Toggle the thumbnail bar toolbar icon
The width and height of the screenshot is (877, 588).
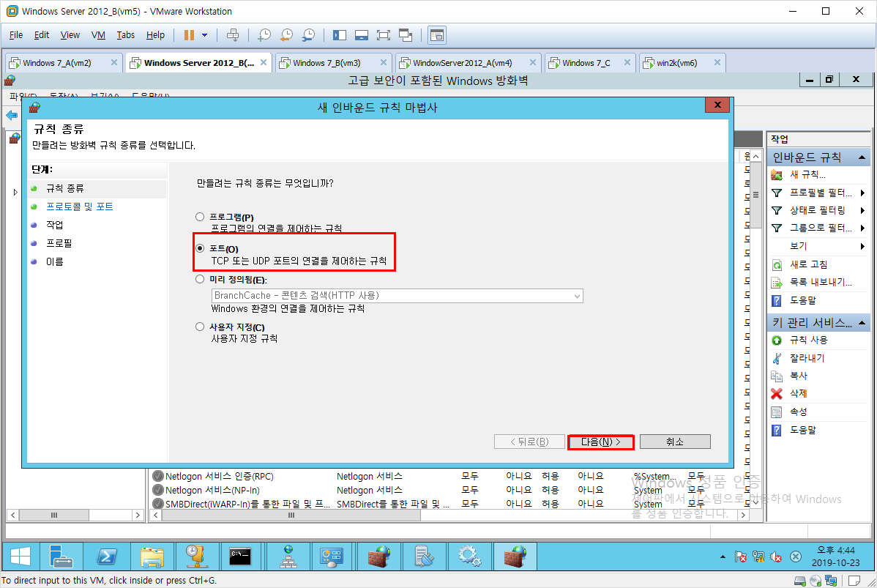362,35
